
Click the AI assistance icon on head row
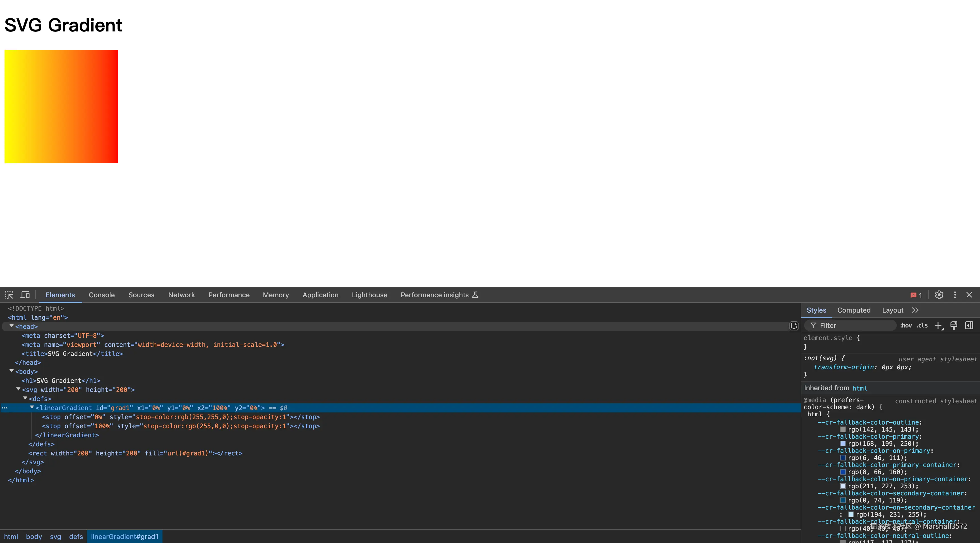pos(794,326)
